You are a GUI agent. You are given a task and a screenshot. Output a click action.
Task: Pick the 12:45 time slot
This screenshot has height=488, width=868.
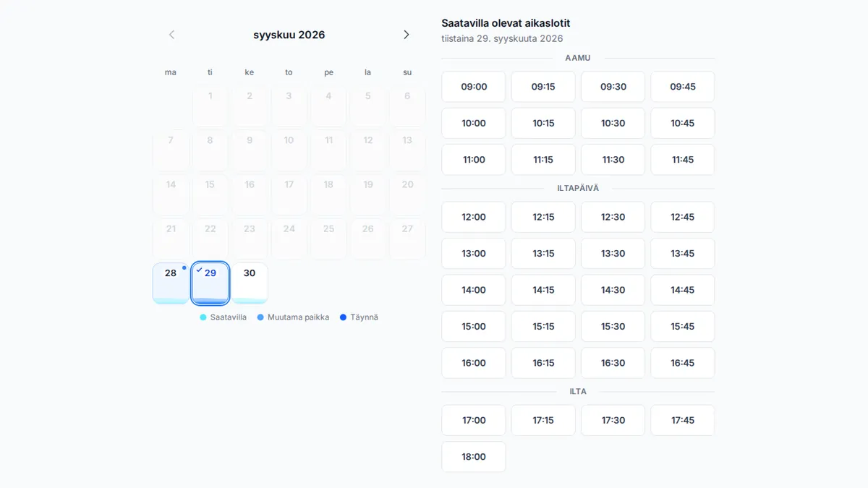pyautogui.click(x=683, y=217)
